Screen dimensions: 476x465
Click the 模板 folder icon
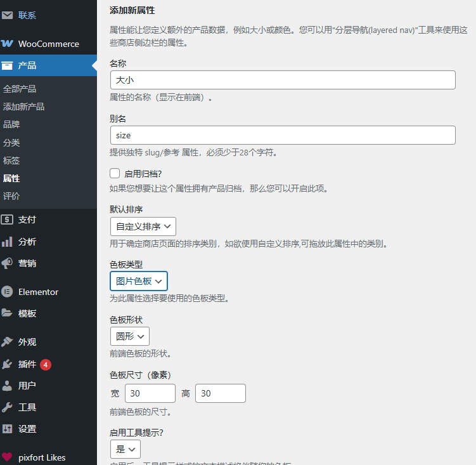coord(7,313)
